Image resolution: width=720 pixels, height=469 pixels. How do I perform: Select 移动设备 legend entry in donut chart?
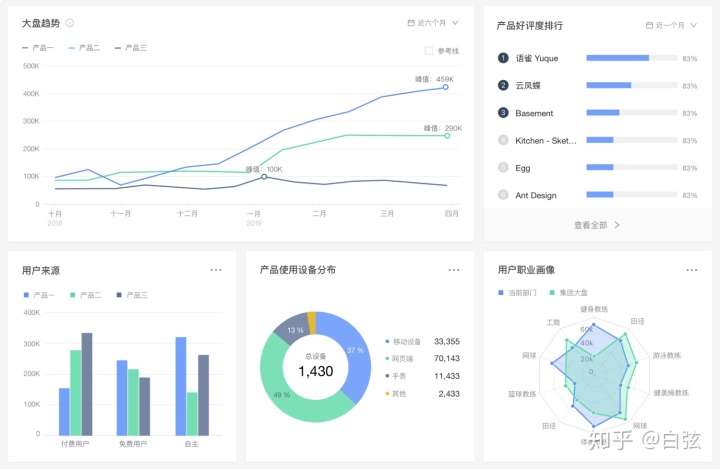click(x=403, y=342)
